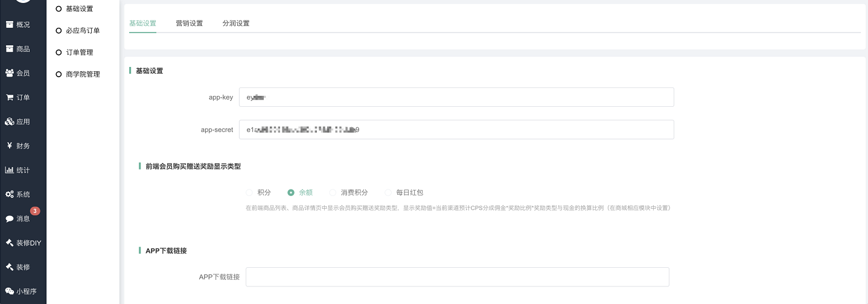868x304 pixels.
Task: Switch to the 分润设置 tab
Action: click(235, 24)
